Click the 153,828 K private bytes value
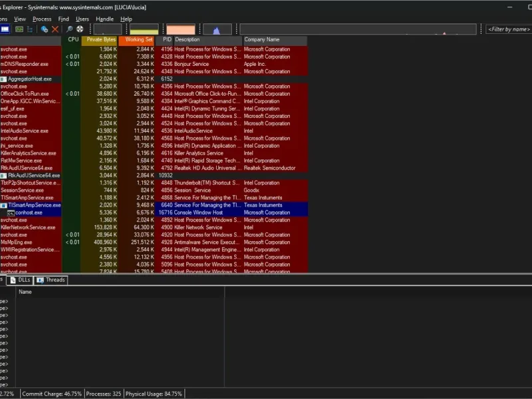The height and width of the screenshot is (399, 532). pyautogui.click(x=105, y=227)
